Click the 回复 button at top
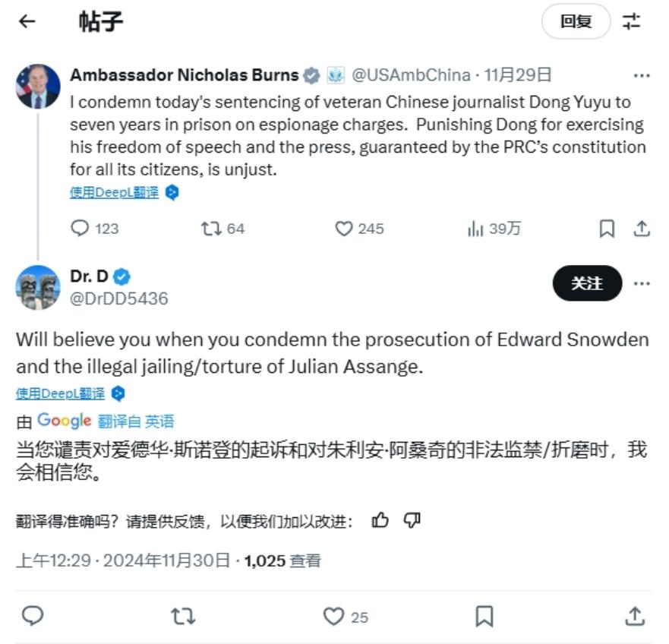This screenshot has width=669, height=644. click(576, 21)
